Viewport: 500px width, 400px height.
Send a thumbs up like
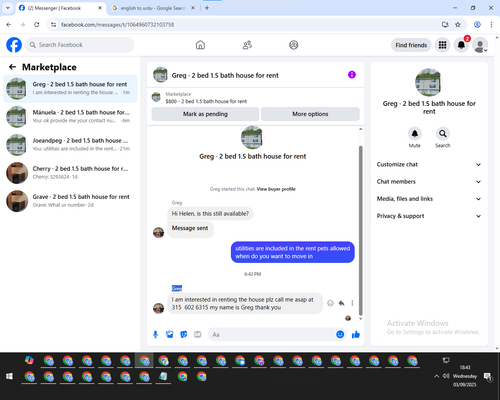point(356,334)
